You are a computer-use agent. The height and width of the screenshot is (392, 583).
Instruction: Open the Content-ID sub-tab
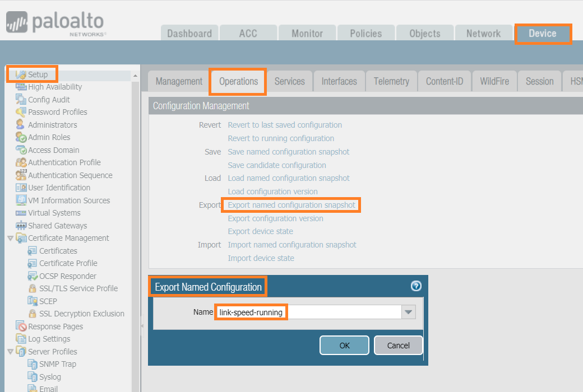[x=445, y=81]
